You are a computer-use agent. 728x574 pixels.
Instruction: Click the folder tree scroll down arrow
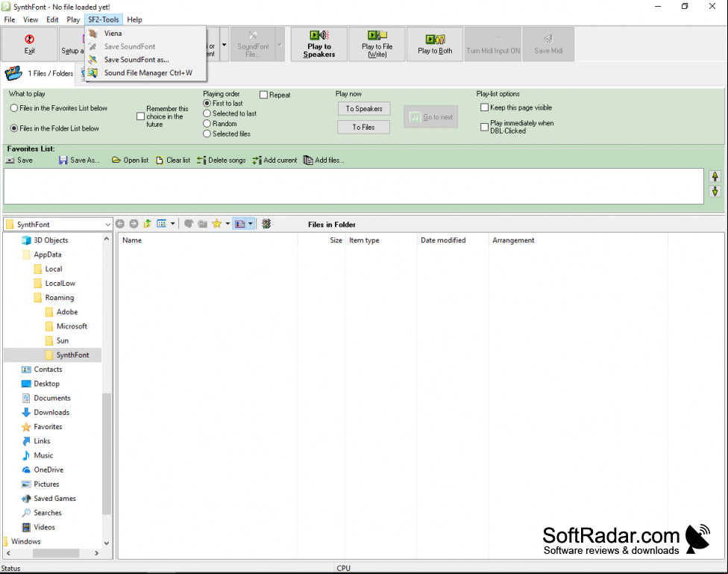107,543
